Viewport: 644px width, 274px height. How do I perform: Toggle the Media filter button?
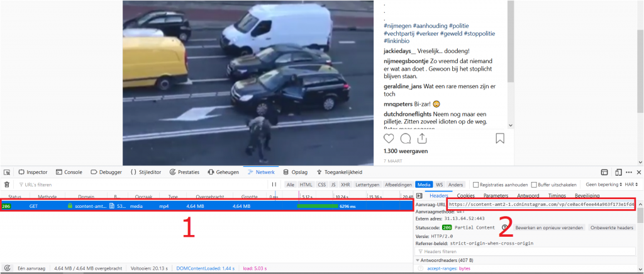[424, 185]
